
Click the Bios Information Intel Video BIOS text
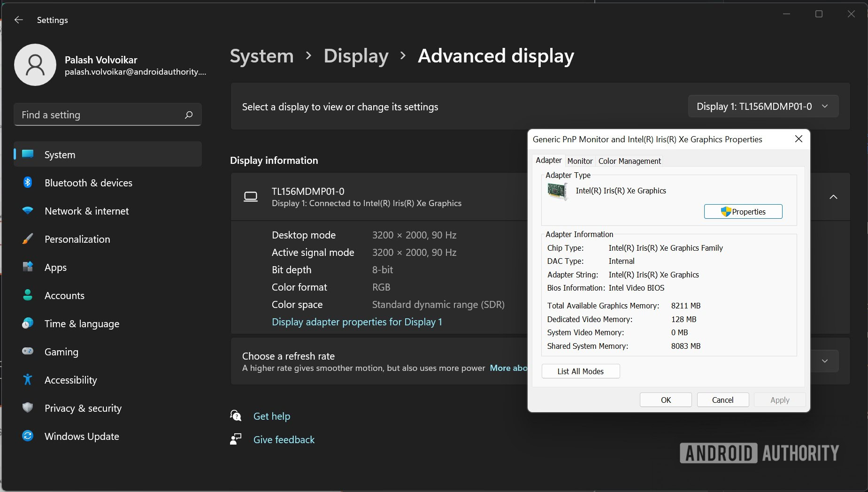click(x=637, y=288)
